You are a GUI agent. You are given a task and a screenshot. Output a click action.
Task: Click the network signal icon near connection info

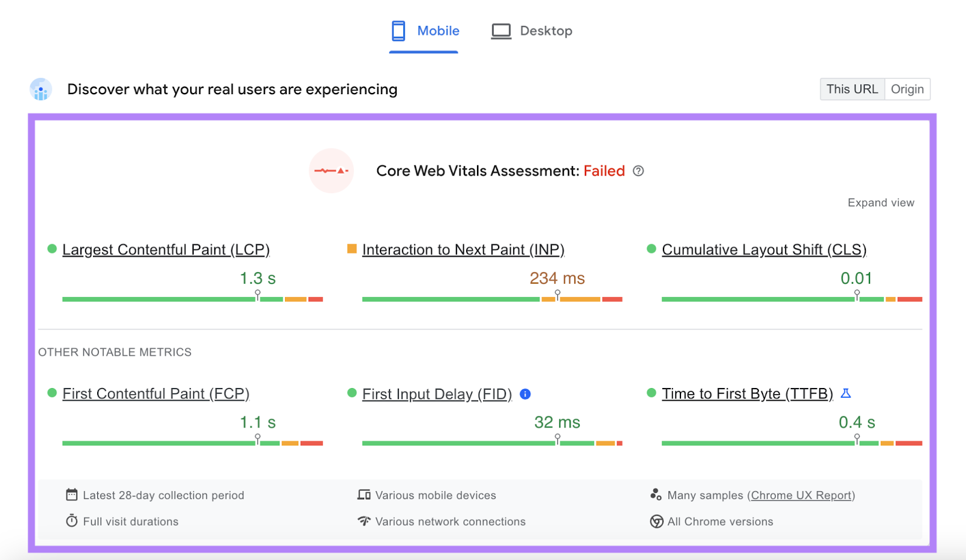click(x=363, y=521)
